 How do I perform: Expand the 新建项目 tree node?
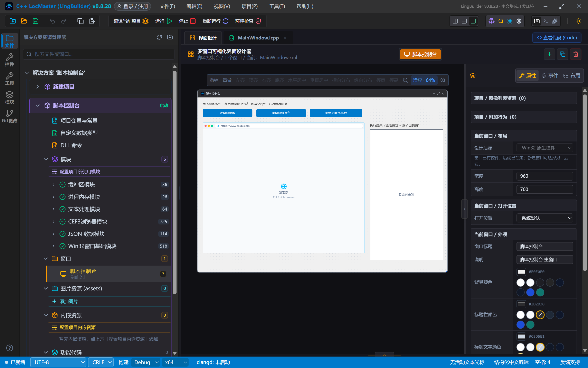pyautogui.click(x=37, y=87)
